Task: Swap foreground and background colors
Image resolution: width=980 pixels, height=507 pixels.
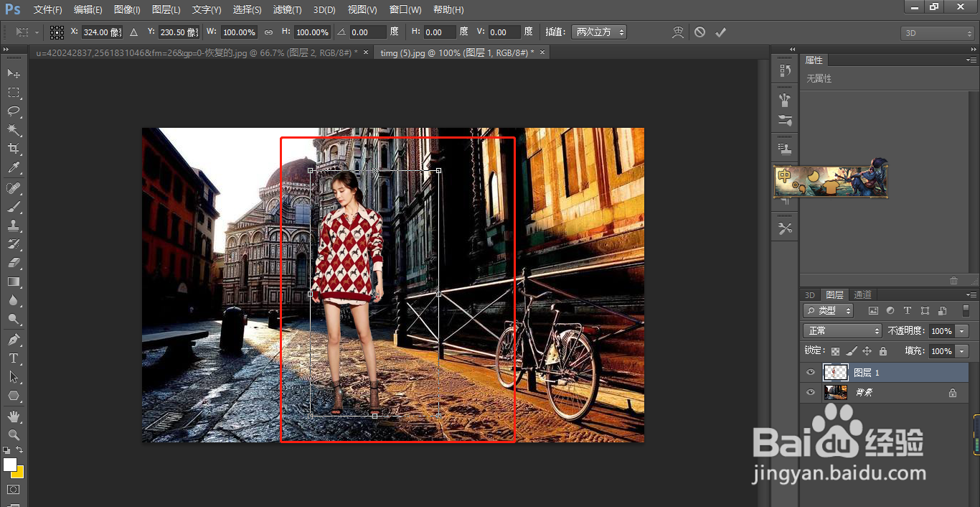Action: 19,450
